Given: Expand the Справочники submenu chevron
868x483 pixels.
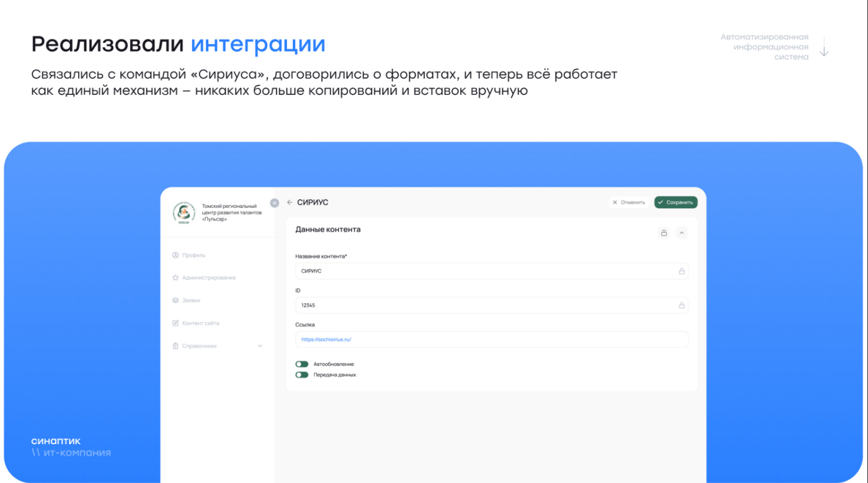Looking at the screenshot, I should (260, 346).
